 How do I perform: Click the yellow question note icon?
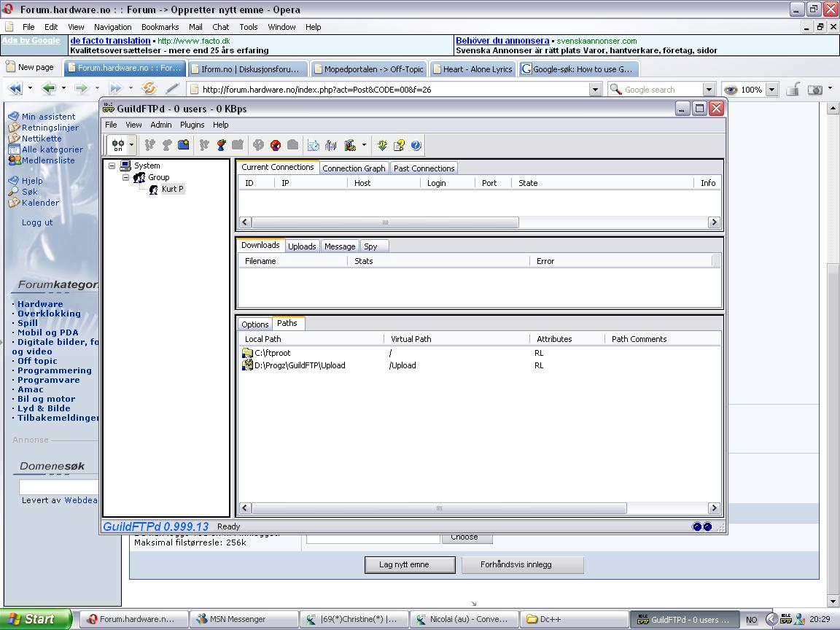coord(399,145)
